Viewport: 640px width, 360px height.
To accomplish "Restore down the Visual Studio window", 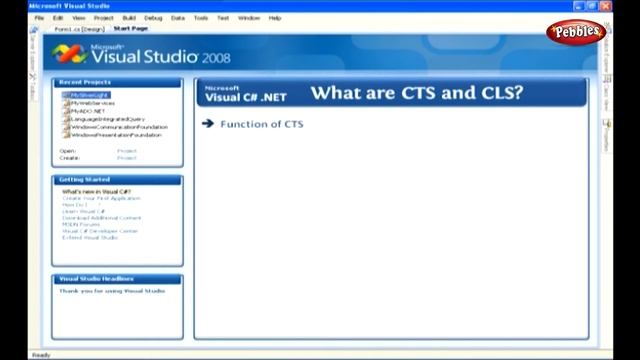I will click(592, 6).
